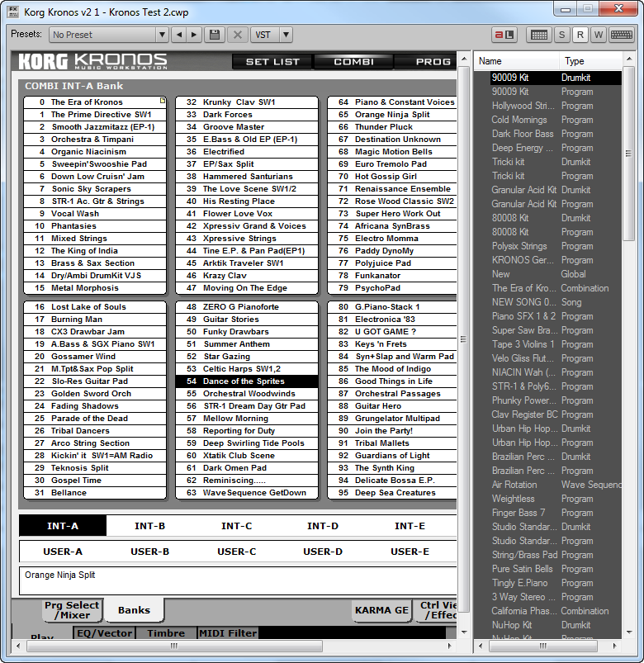This screenshot has width=644, height=663.
Task: Select combi 31 Bellance
Action: (x=95, y=492)
